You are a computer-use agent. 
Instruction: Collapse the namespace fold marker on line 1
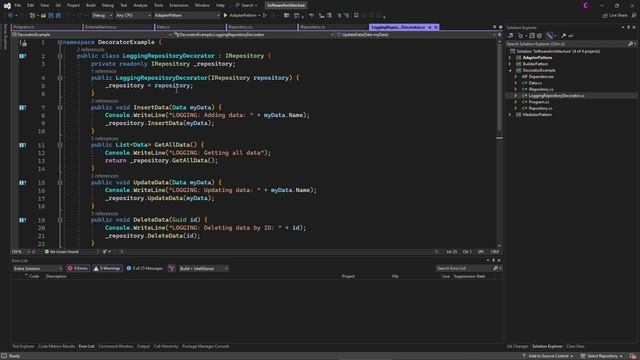[x=60, y=42]
